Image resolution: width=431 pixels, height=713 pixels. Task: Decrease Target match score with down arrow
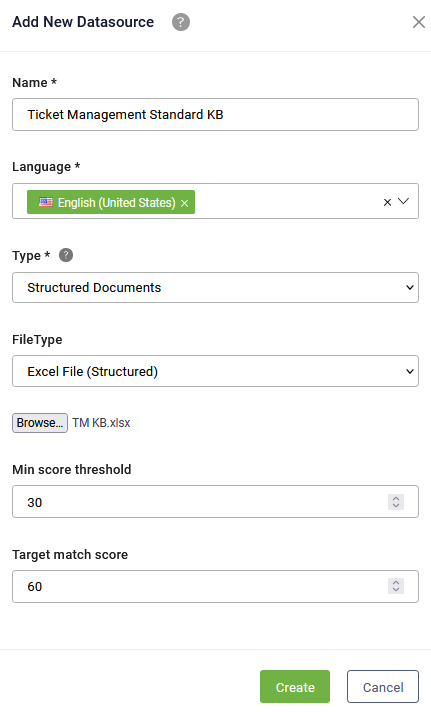coord(396,590)
